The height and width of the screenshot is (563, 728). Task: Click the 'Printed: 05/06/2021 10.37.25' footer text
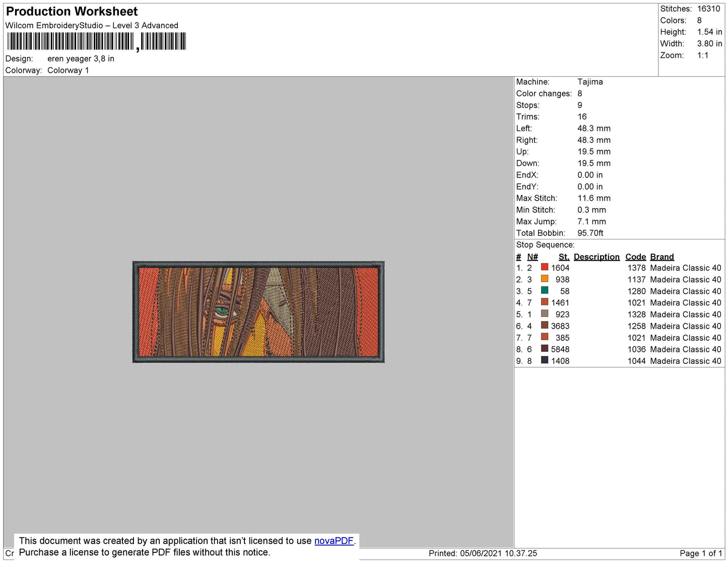coord(483,553)
